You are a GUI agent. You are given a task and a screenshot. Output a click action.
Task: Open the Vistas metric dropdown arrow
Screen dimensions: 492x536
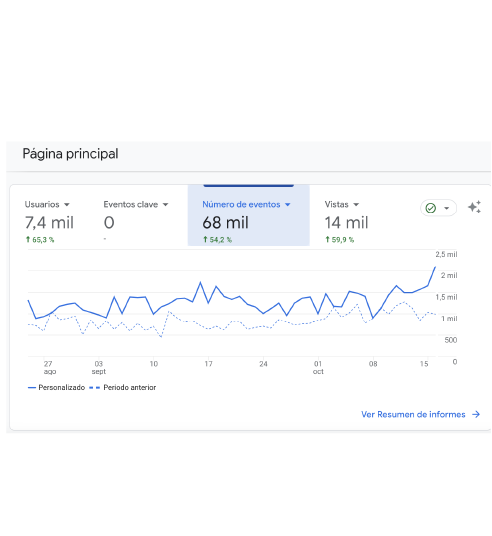[x=356, y=204]
